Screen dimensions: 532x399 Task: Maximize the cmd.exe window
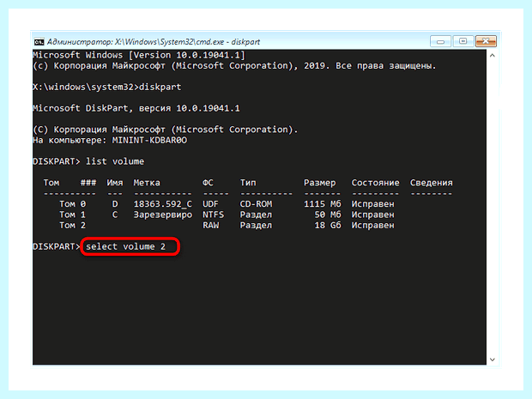coord(462,41)
